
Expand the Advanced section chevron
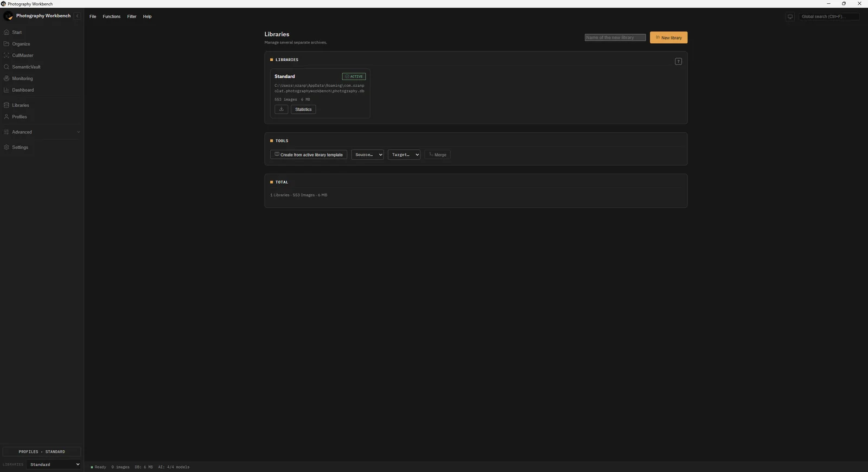pos(78,132)
